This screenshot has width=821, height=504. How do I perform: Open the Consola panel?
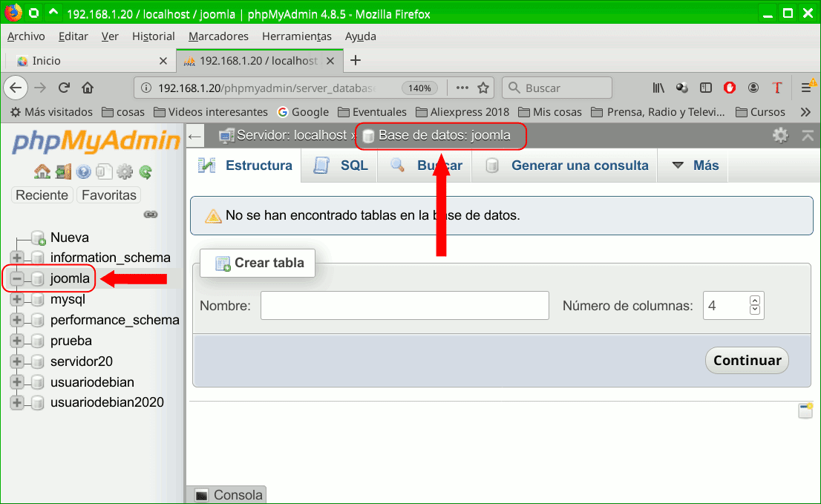[226, 494]
